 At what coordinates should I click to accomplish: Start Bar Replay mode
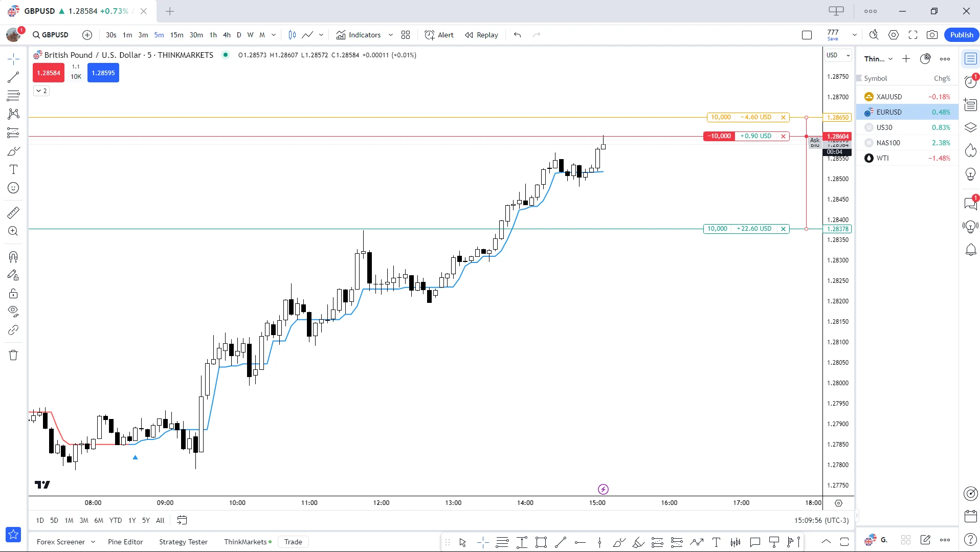click(x=481, y=35)
